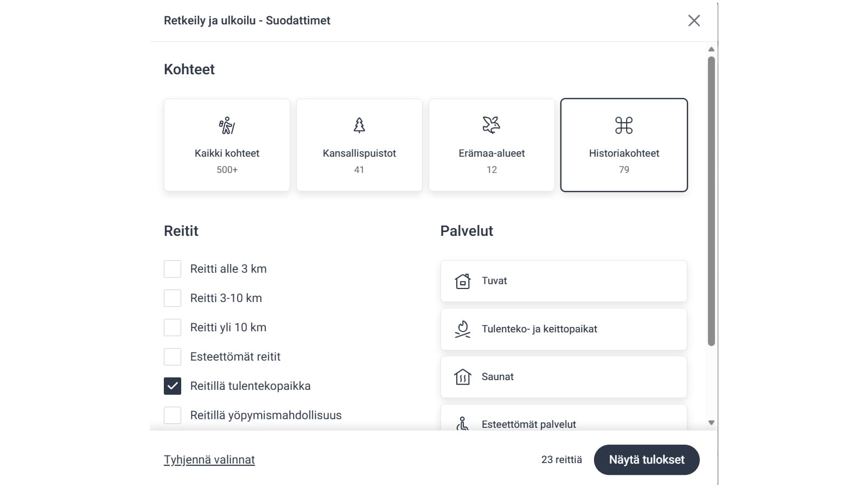Check the Reitti alle 3 km checkbox
The image size is (868, 488).
tap(173, 268)
